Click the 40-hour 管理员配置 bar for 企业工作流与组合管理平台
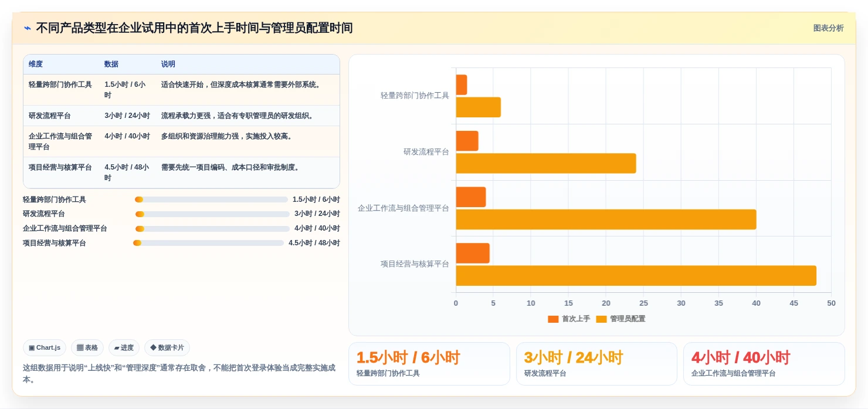Image resolution: width=868 pixels, height=409 pixels. coord(606,219)
